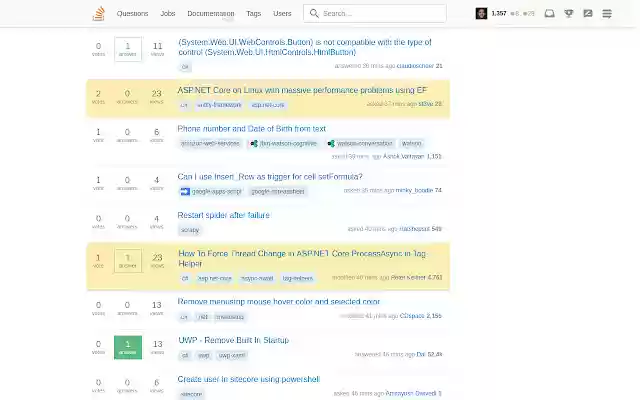
Task: Select the watson-conversation tag
Action: point(360,143)
